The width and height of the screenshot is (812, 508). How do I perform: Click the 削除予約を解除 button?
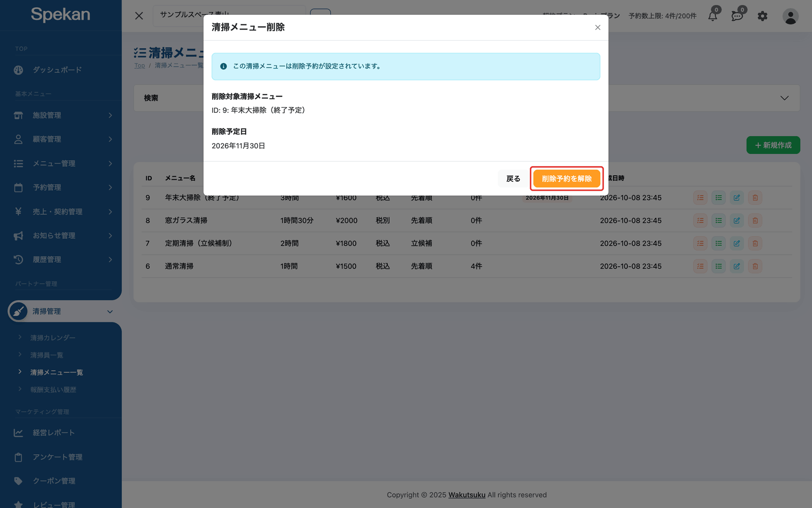tap(567, 179)
